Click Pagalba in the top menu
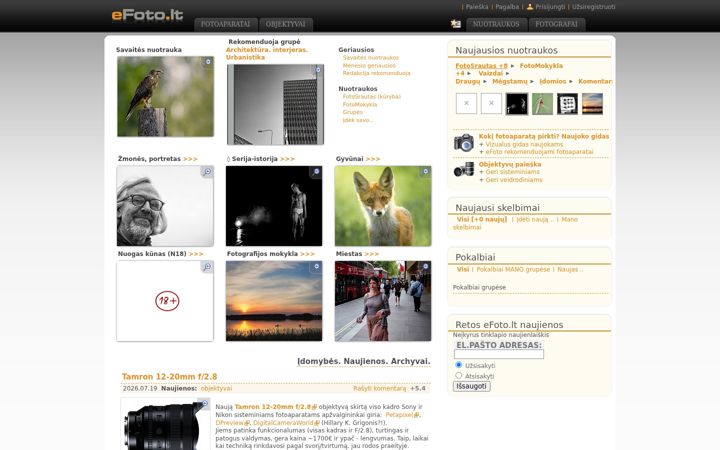The height and width of the screenshot is (450, 720). 507,7
